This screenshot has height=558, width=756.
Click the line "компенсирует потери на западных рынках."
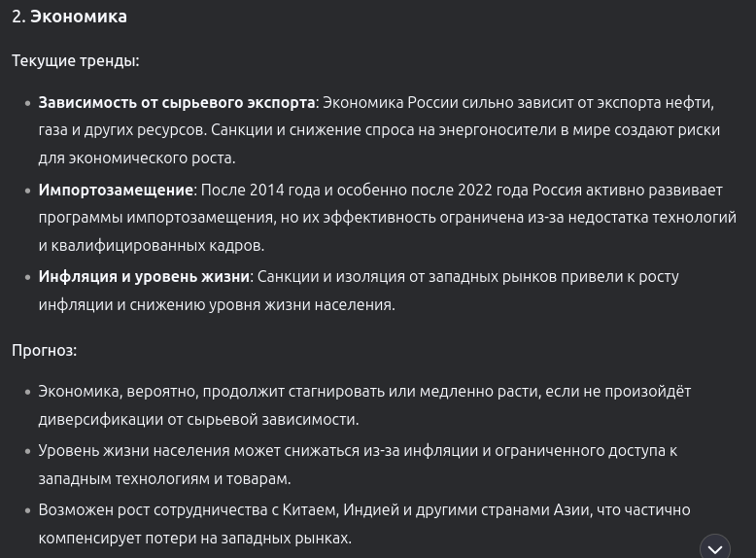pyautogui.click(x=194, y=538)
